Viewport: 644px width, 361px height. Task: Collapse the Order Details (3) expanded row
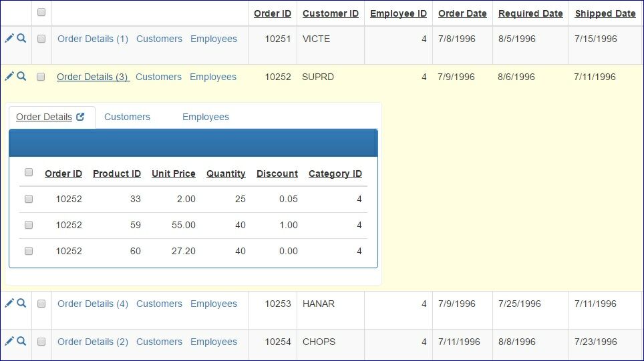coord(93,77)
